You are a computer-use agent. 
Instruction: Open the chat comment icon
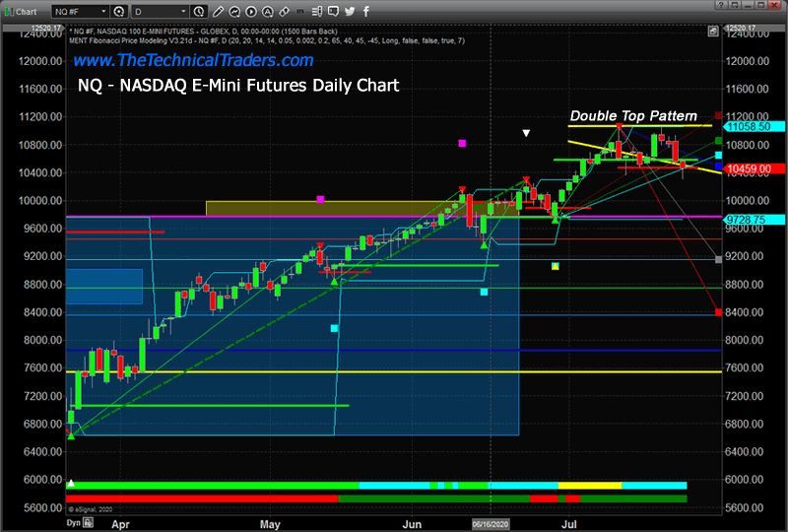point(333,11)
